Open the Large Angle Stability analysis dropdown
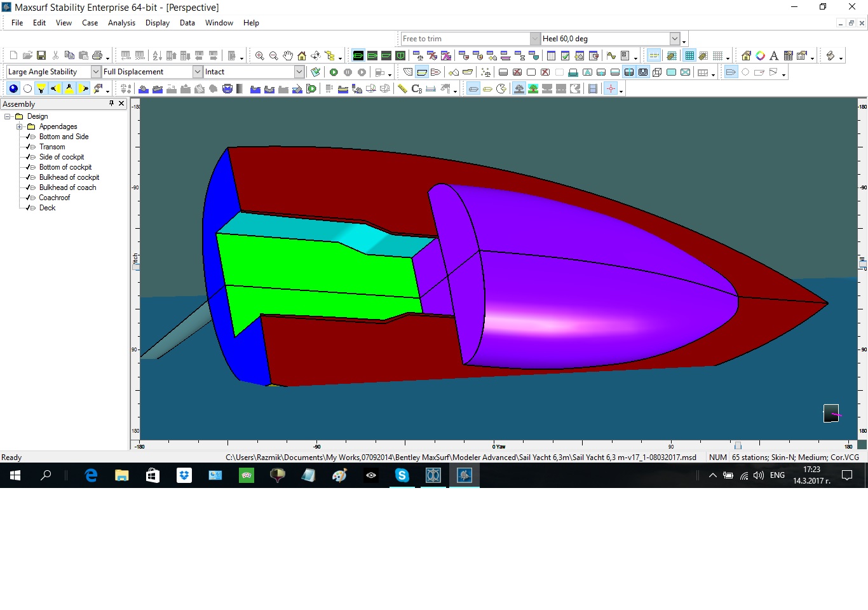868x610 pixels. [x=96, y=72]
